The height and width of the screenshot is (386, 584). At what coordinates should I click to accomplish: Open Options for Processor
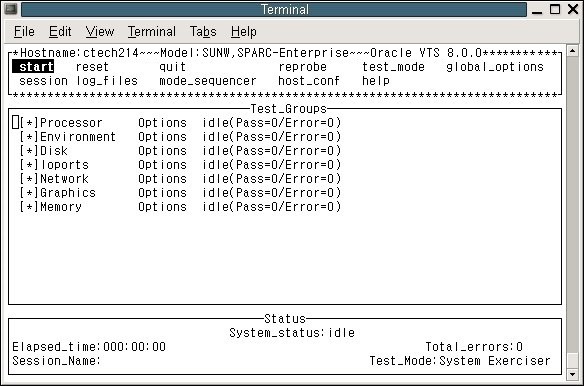coord(162,123)
